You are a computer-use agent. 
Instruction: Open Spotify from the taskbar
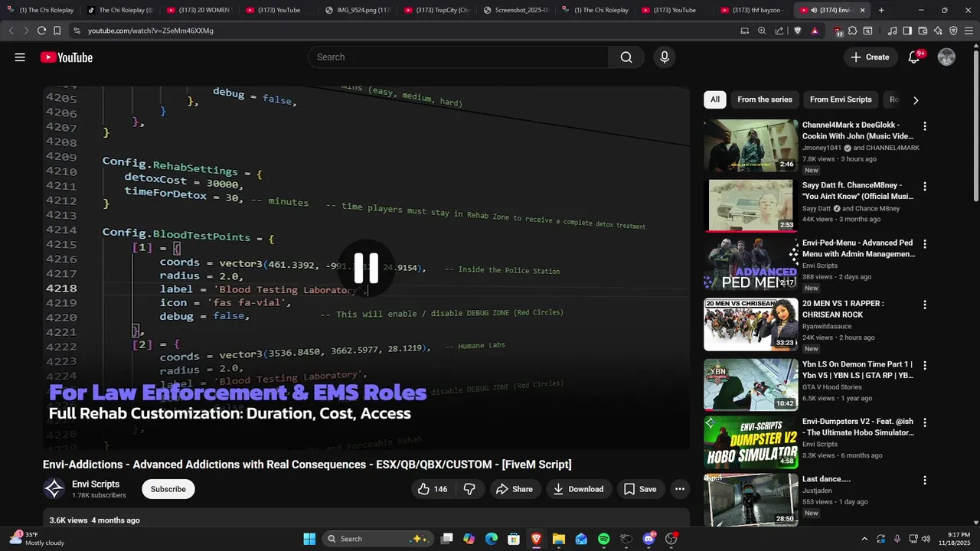603,539
